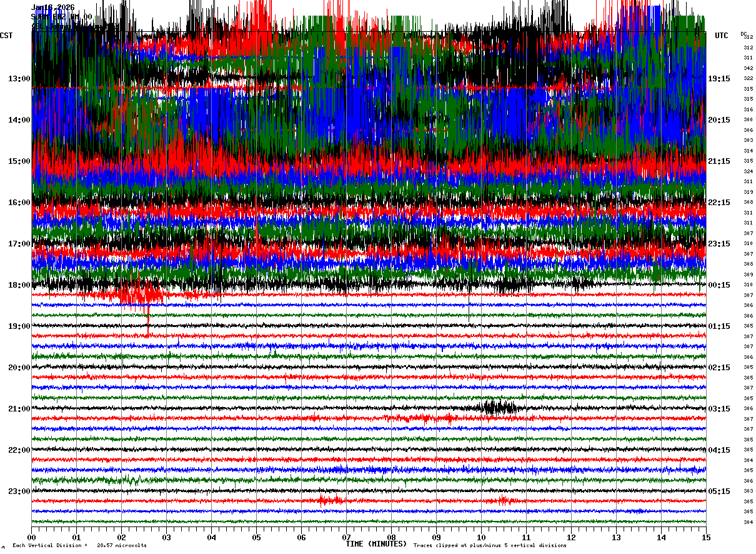Screen dimensions: 756x554
Task: Click the Jan16,2026 date label
Action: pos(54,8)
